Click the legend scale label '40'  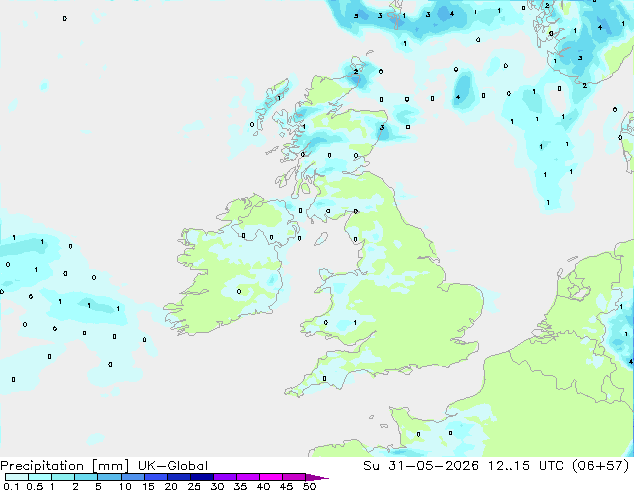point(263,486)
